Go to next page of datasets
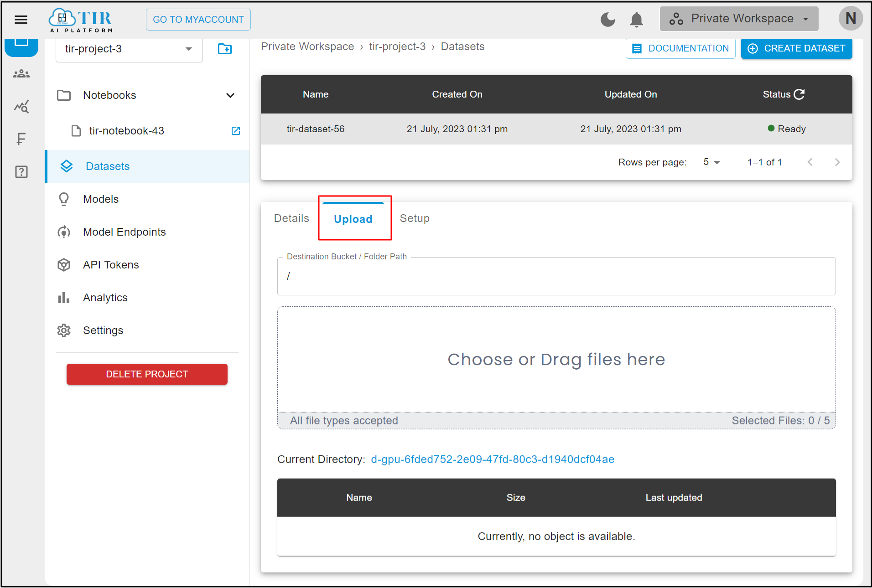The height and width of the screenshot is (588, 872). pyautogui.click(x=837, y=162)
